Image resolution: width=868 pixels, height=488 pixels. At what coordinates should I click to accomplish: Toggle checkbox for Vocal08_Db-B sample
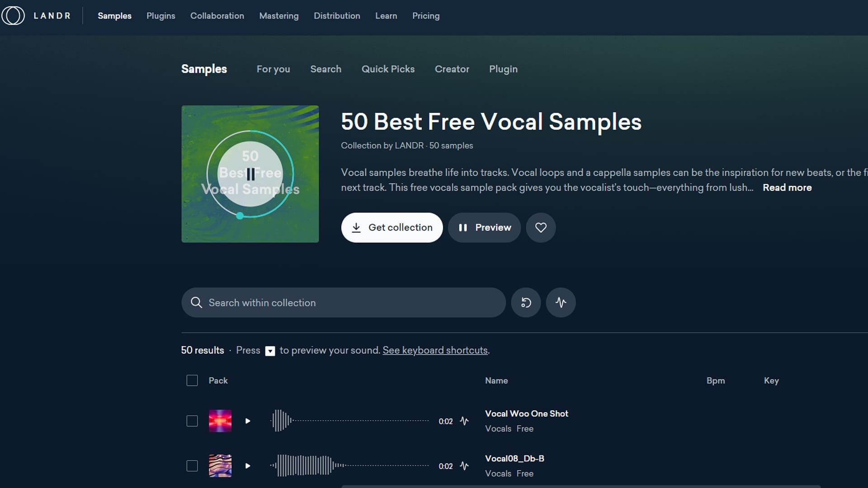192,465
